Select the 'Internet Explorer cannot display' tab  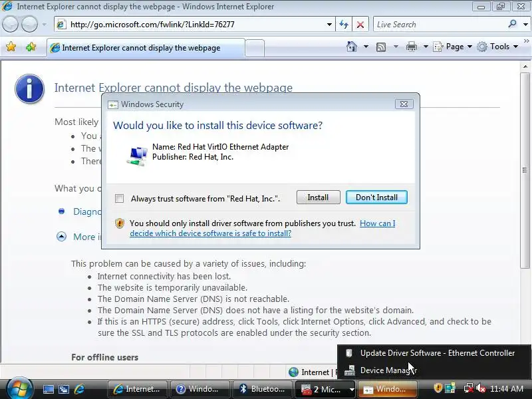pyautogui.click(x=146, y=48)
